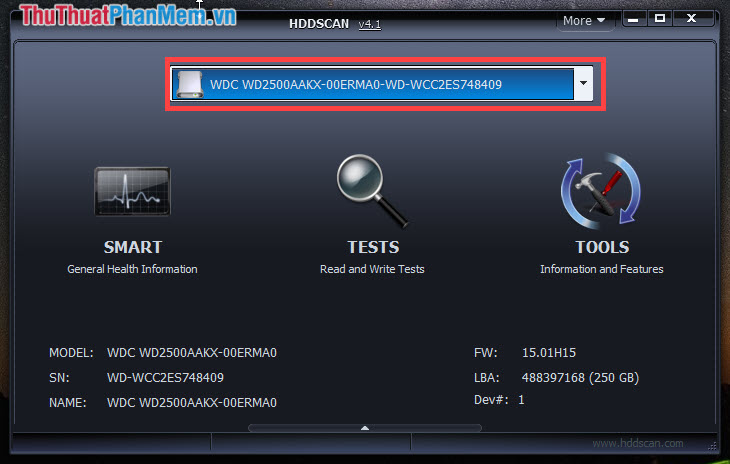
Task: Click the TESTS label
Action: coord(373,247)
